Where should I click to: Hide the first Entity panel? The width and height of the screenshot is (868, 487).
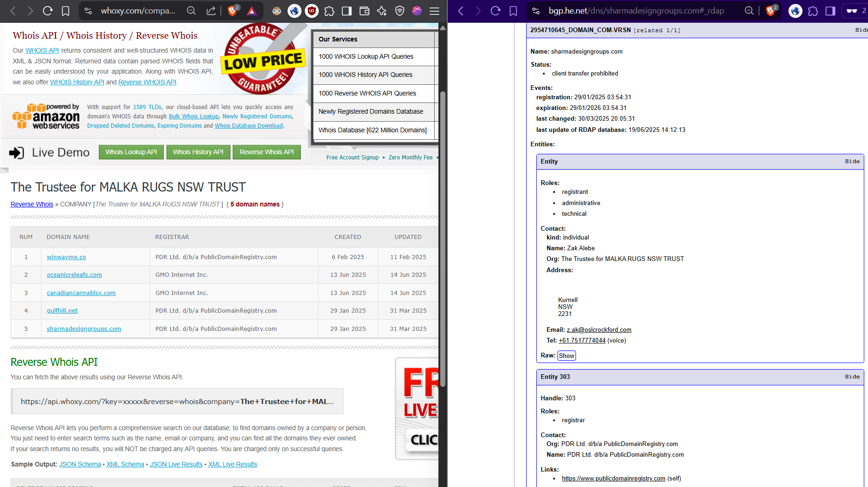(852, 161)
